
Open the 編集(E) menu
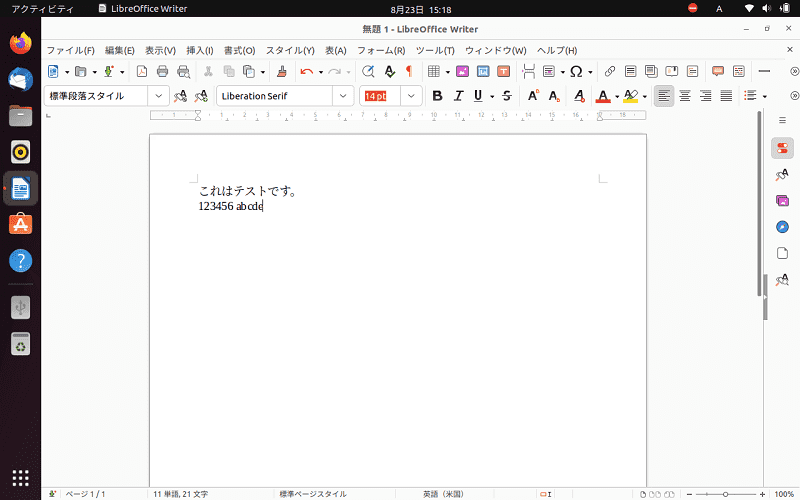[x=119, y=51]
